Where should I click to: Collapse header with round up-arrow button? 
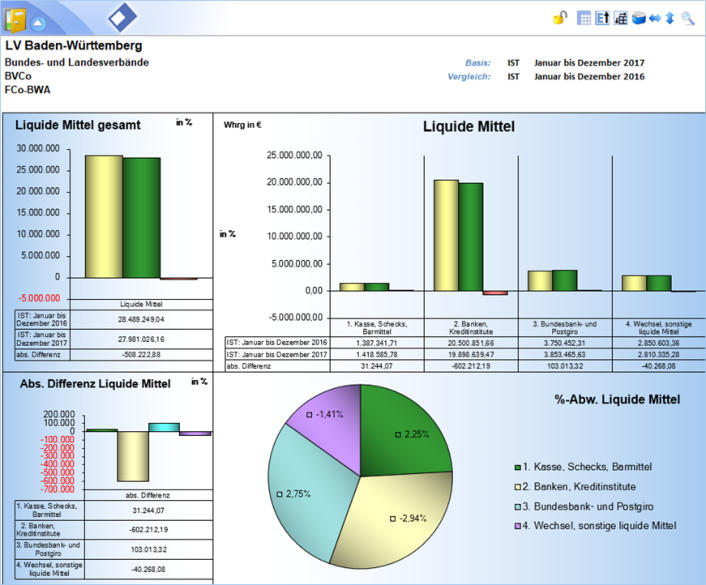[37, 21]
